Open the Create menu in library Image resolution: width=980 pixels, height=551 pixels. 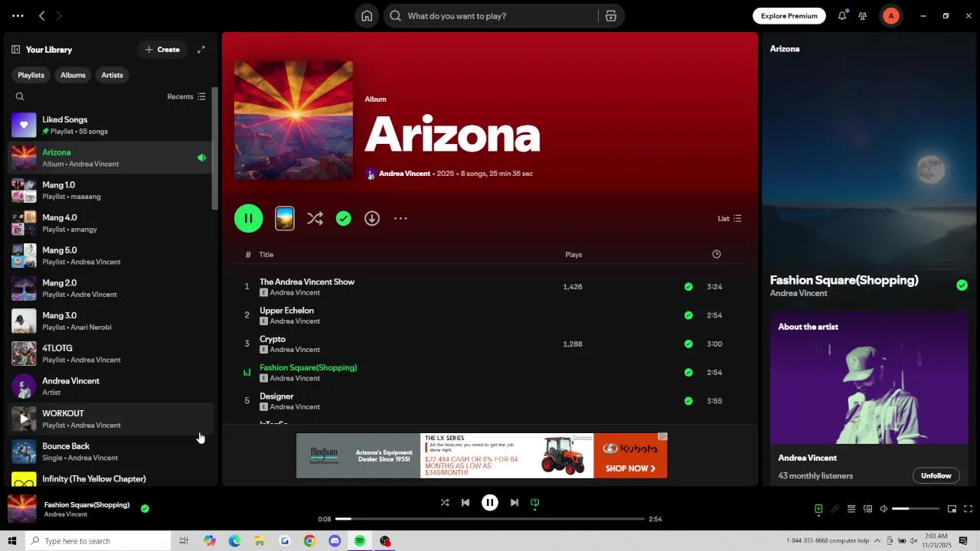(x=162, y=50)
